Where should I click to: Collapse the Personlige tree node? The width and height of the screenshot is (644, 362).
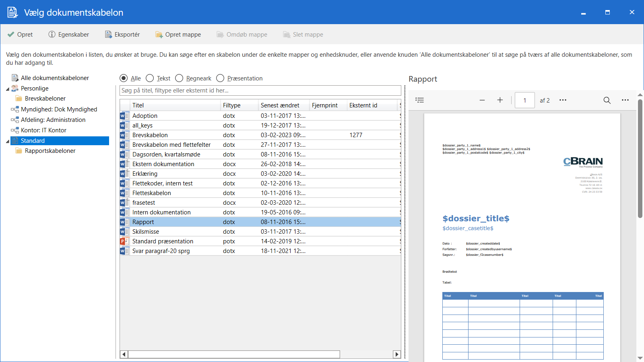8,89
